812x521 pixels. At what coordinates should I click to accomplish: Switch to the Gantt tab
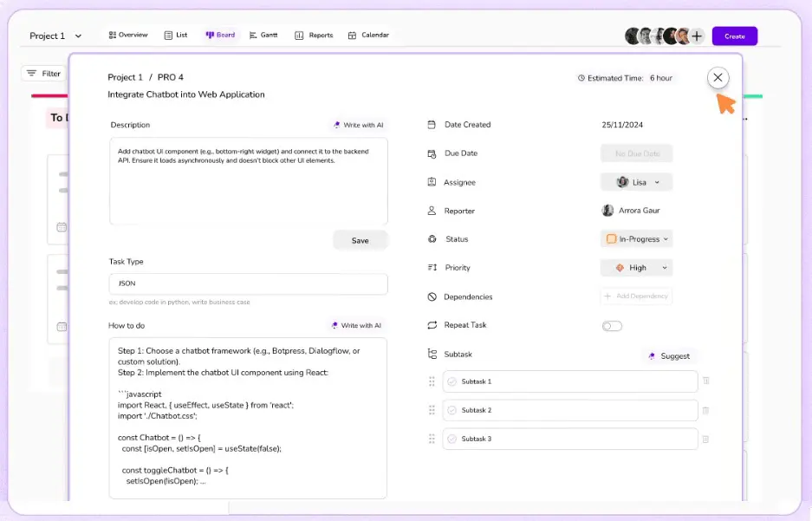[x=263, y=36]
